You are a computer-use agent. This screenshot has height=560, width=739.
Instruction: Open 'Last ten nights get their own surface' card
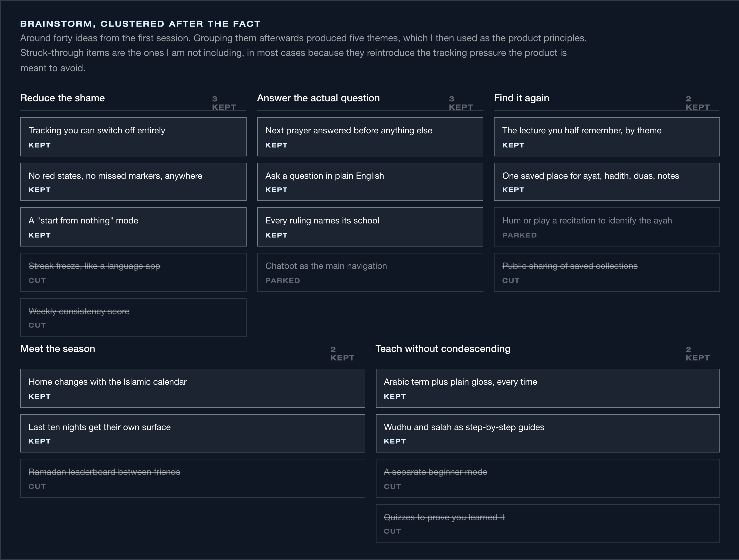point(193,433)
